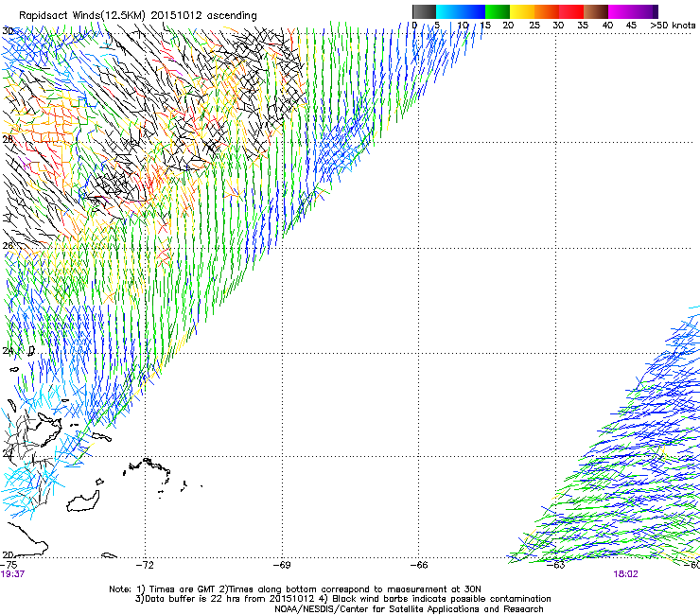Click the -72 longitude label
700x615 pixels.
(145, 565)
